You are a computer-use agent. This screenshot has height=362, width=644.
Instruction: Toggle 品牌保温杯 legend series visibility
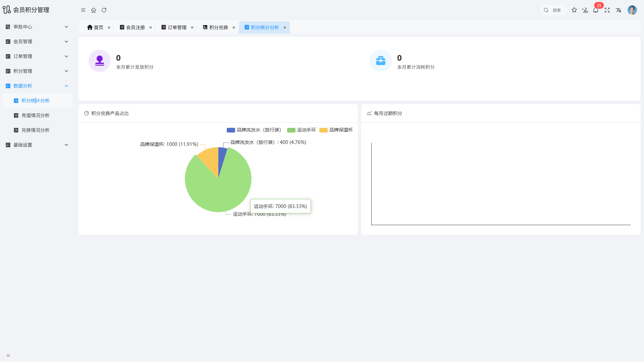point(336,130)
